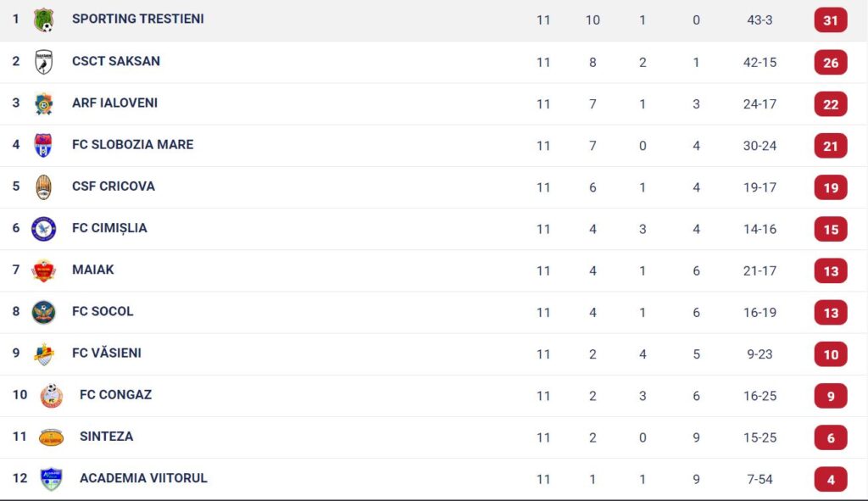Open the Maiak team crest
The image size is (868, 501).
pos(43,270)
